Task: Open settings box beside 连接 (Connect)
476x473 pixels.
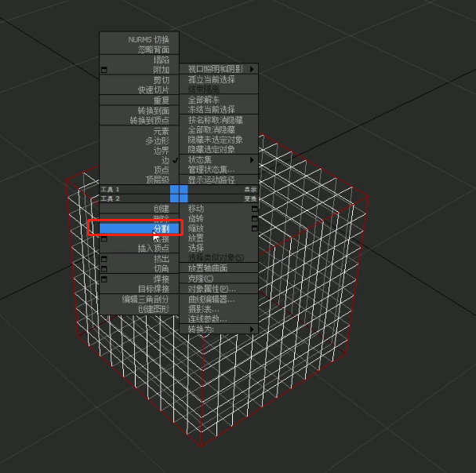Action: pos(104,239)
